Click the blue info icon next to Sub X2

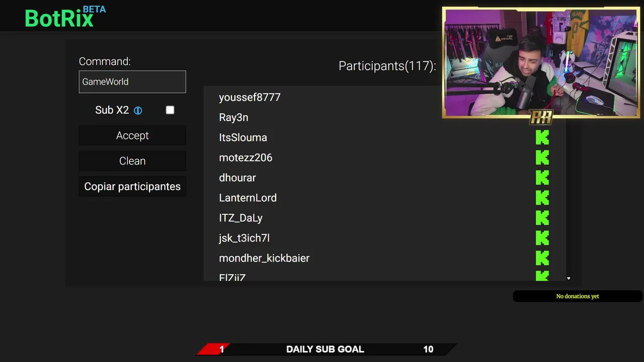pyautogui.click(x=138, y=111)
